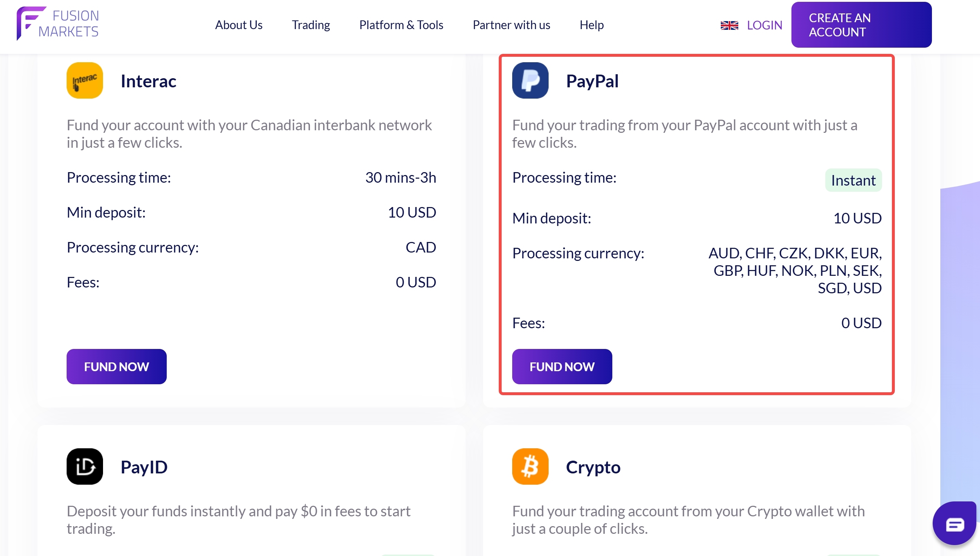Toggle the Instant processing badge
Viewport: 980px width, 556px height.
853,180
